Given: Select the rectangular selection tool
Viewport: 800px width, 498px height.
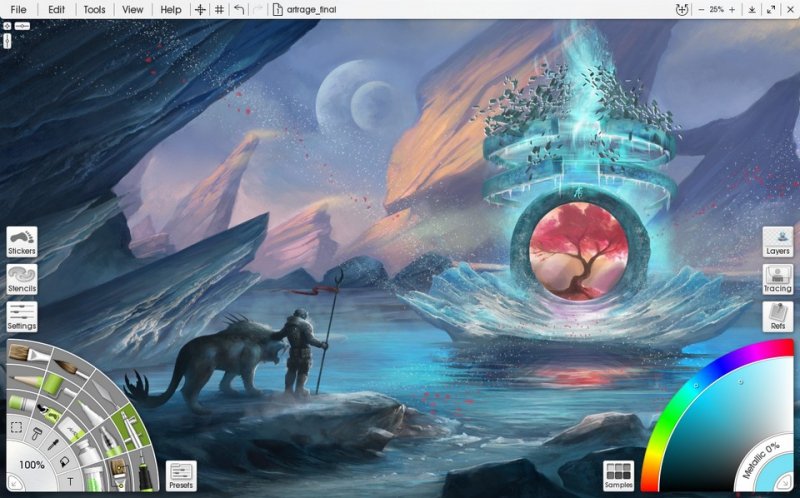Looking at the screenshot, I should click(x=16, y=427).
